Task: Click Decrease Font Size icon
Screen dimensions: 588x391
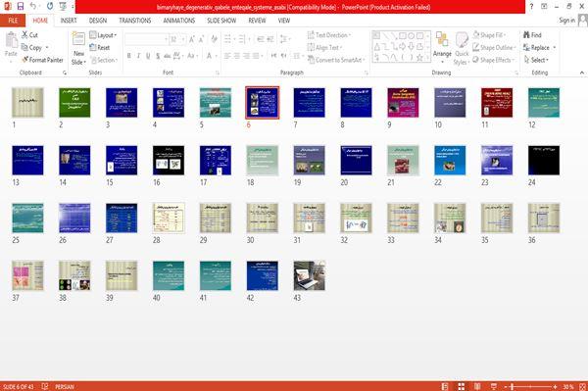Action: 202,39
